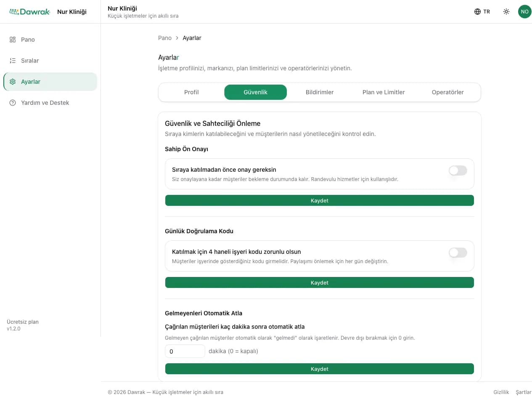The height and width of the screenshot is (402, 532).
Task: Click the dakika (0 = kapalı) label
Action: coord(233,351)
